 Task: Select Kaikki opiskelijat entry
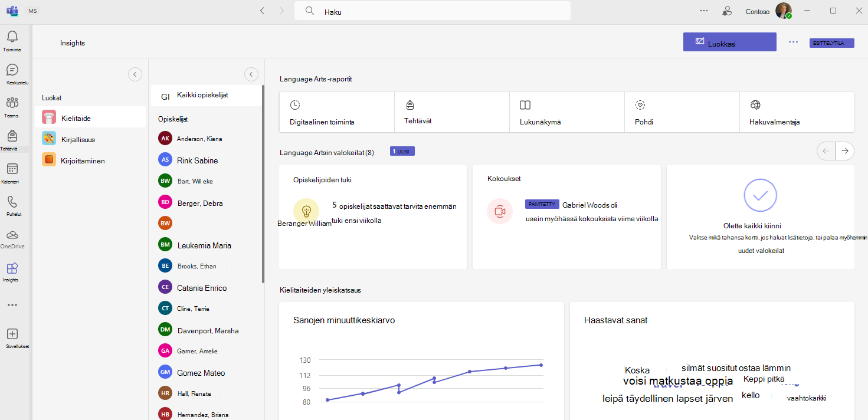pyautogui.click(x=207, y=96)
